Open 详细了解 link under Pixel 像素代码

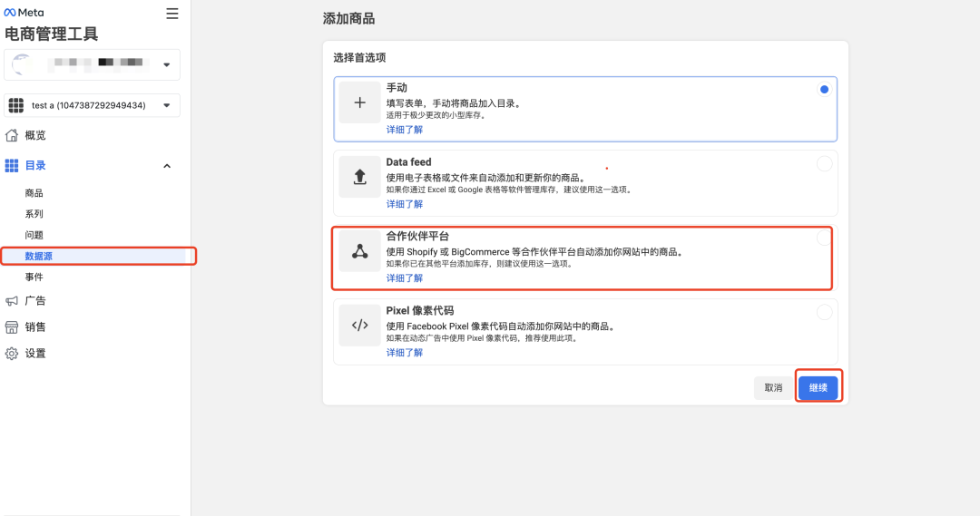pos(405,353)
